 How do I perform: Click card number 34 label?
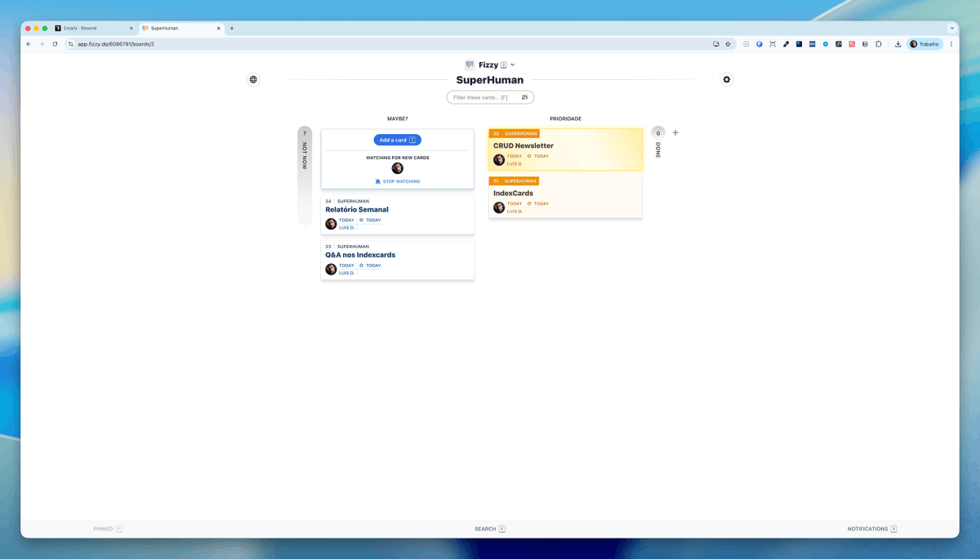[x=328, y=201]
